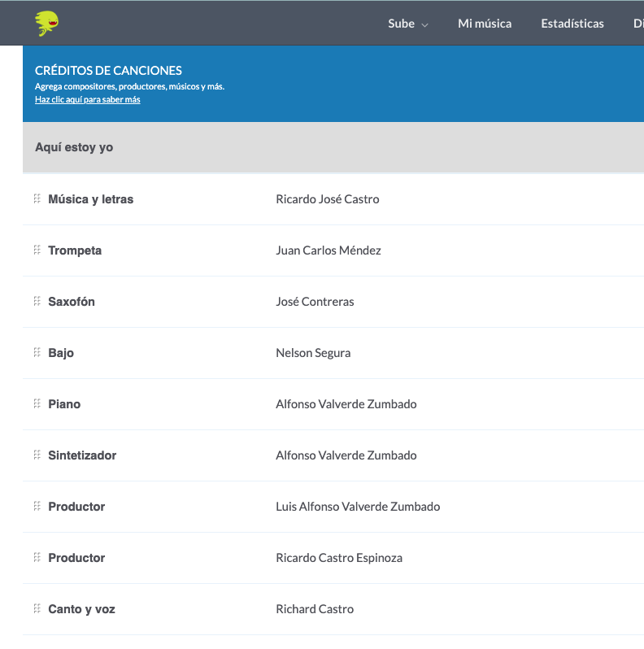
Task: Click drag handle icon beside Bajo
Action: point(37,353)
